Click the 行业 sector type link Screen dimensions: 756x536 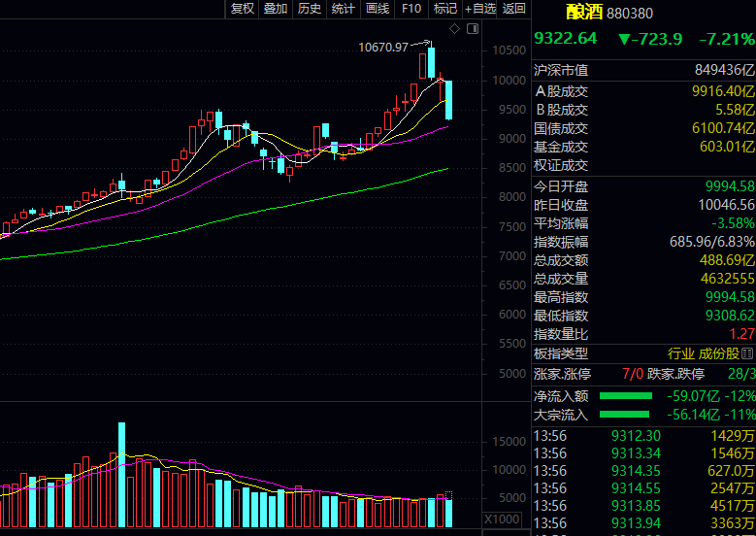click(x=681, y=354)
